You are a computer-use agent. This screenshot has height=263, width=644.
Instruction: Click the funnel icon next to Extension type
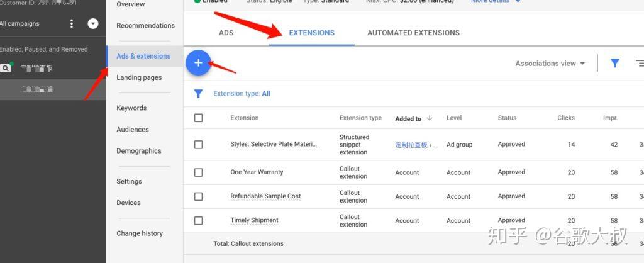click(x=198, y=94)
